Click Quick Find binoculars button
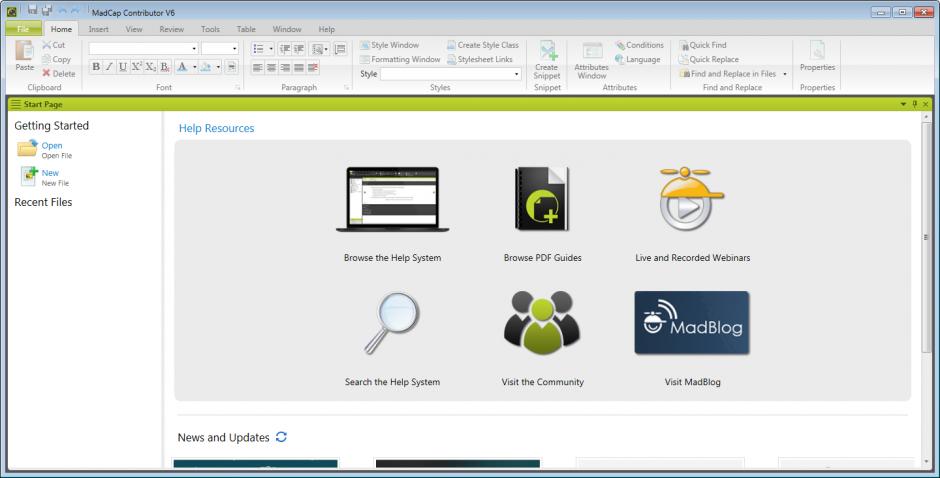This screenshot has width=940, height=478. (x=703, y=45)
